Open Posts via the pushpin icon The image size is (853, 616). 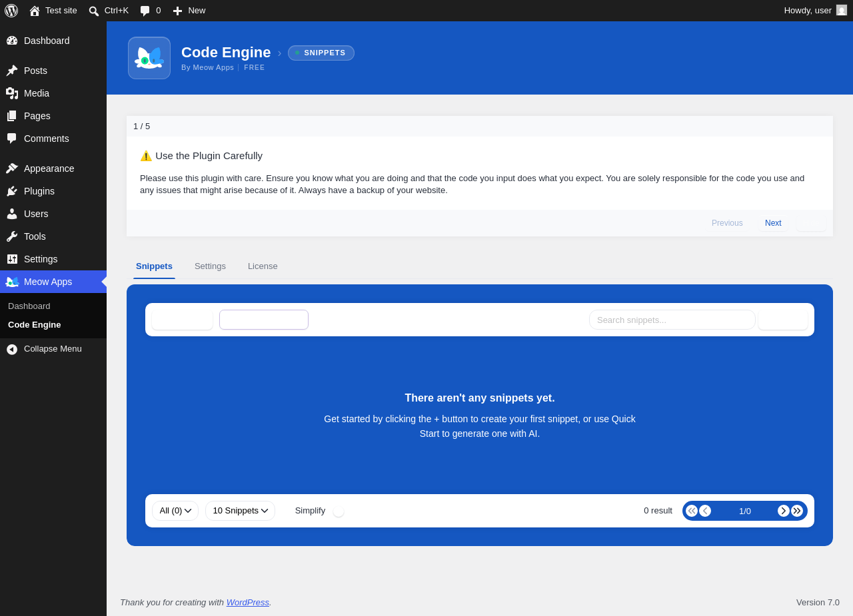tap(12, 71)
